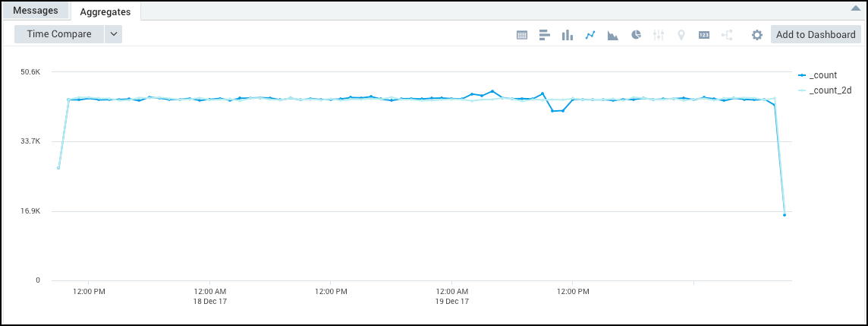Select the line chart icon

coord(590,35)
